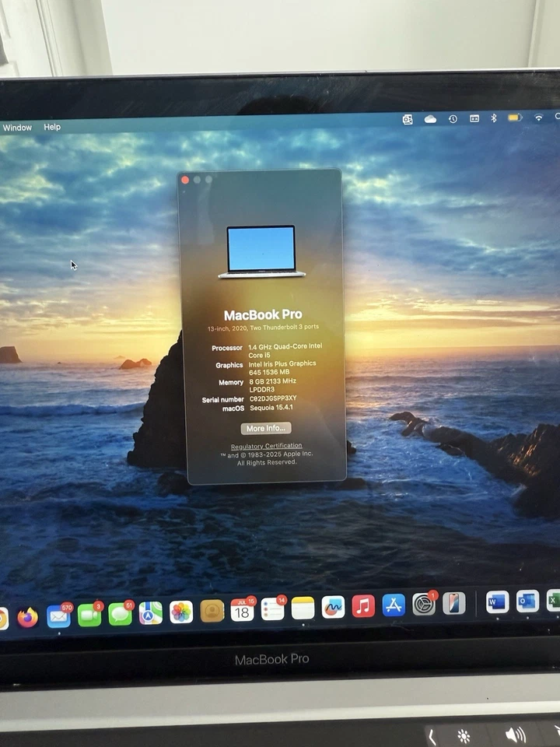
Task: Click the 'Processor' label
Action: coord(226,349)
